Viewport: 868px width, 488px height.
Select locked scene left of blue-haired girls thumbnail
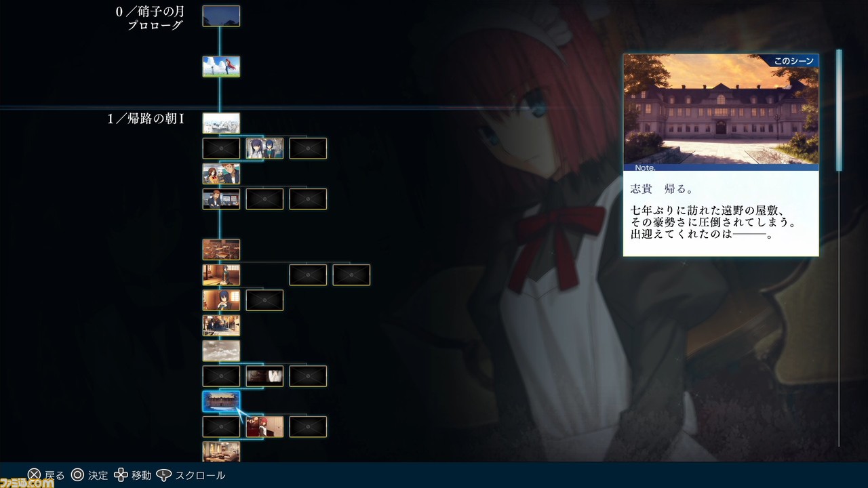(221, 148)
